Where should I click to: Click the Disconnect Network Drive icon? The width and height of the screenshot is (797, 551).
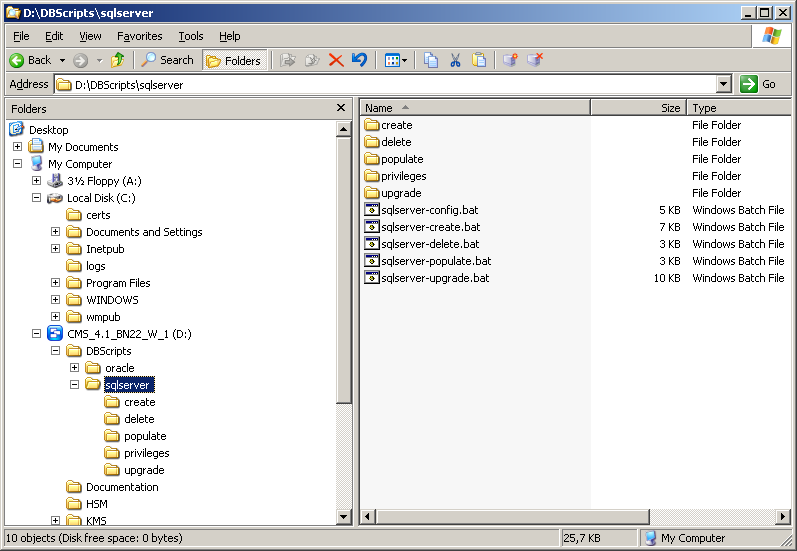click(x=535, y=60)
